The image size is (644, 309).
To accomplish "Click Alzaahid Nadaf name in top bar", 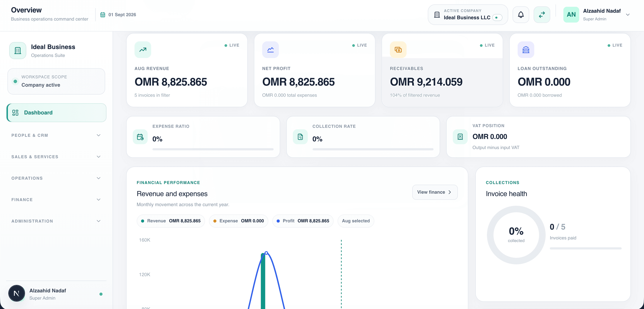I will click(x=602, y=11).
